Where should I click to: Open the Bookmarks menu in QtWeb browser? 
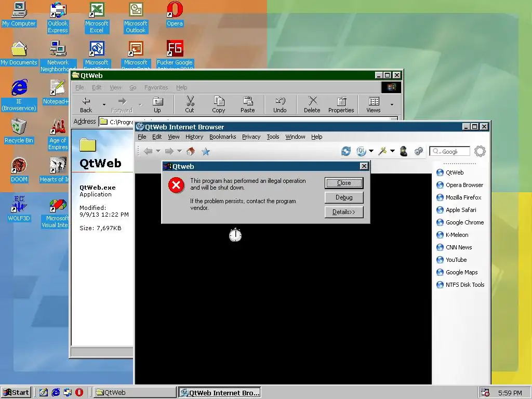point(222,137)
